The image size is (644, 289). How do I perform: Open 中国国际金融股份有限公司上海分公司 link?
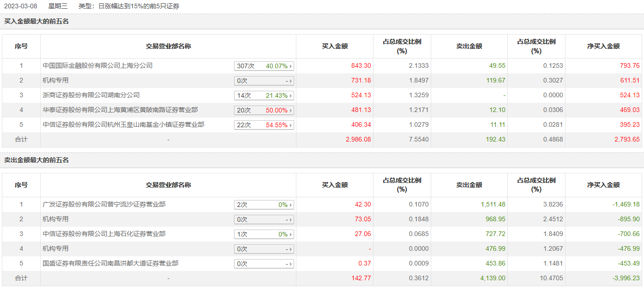point(97,66)
